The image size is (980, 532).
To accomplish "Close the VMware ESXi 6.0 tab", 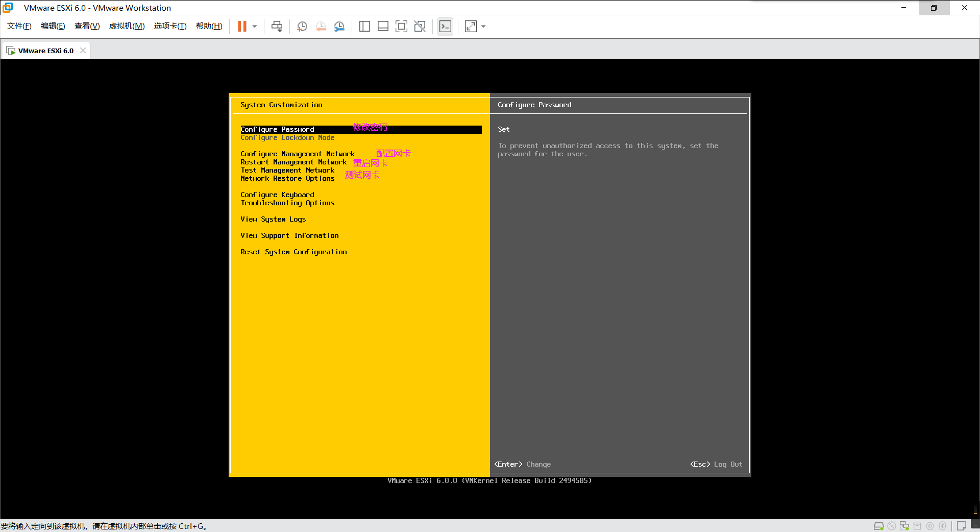I will point(83,50).
